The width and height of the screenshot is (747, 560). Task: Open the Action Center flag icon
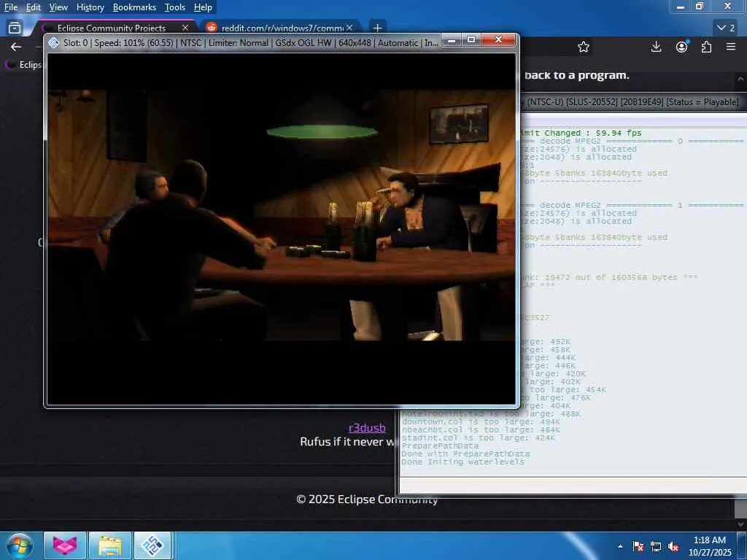tap(638, 546)
